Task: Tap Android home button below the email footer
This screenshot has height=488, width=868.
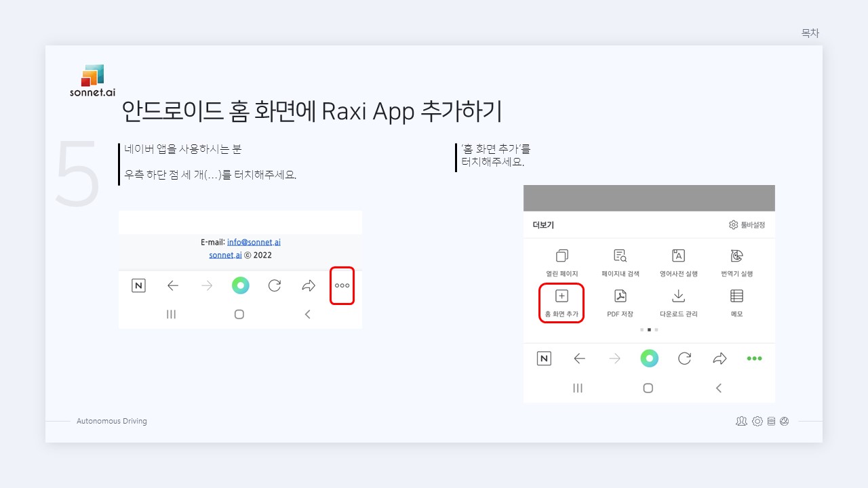Action: pyautogui.click(x=239, y=314)
